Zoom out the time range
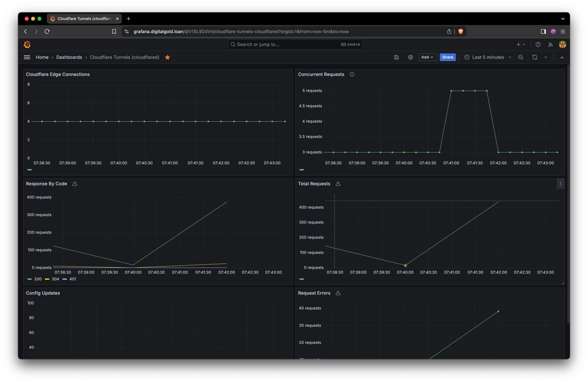The width and height of the screenshot is (588, 383). 520,57
